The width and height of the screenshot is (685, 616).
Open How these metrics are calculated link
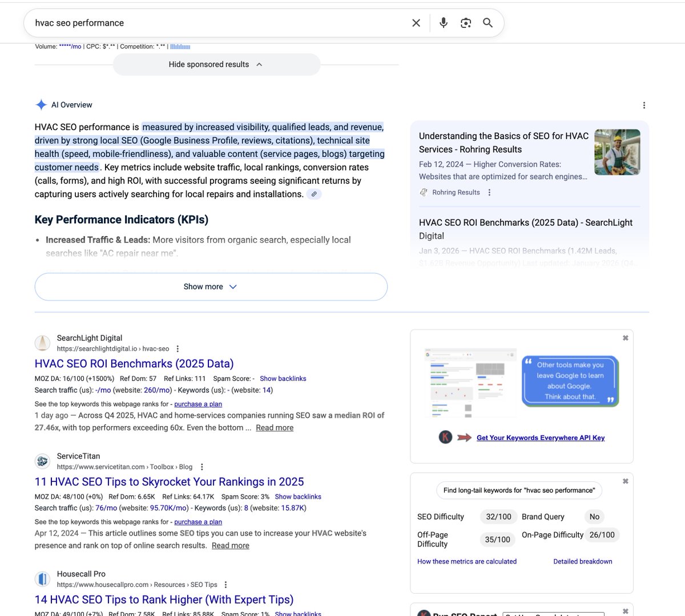pyautogui.click(x=467, y=561)
